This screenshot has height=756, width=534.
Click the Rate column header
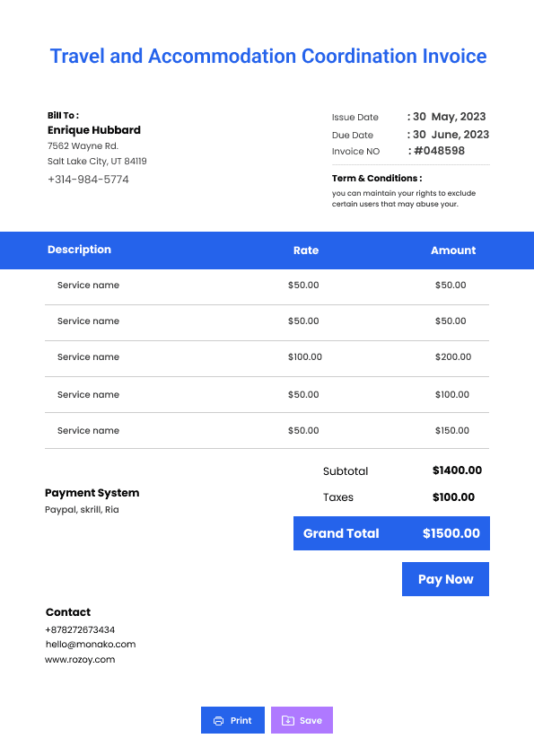coord(306,251)
